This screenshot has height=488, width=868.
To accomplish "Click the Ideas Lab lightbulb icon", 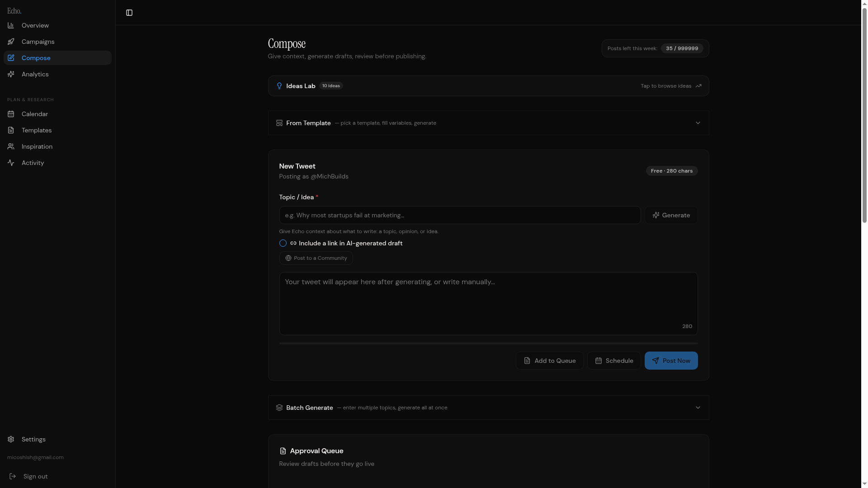I will pyautogui.click(x=279, y=86).
